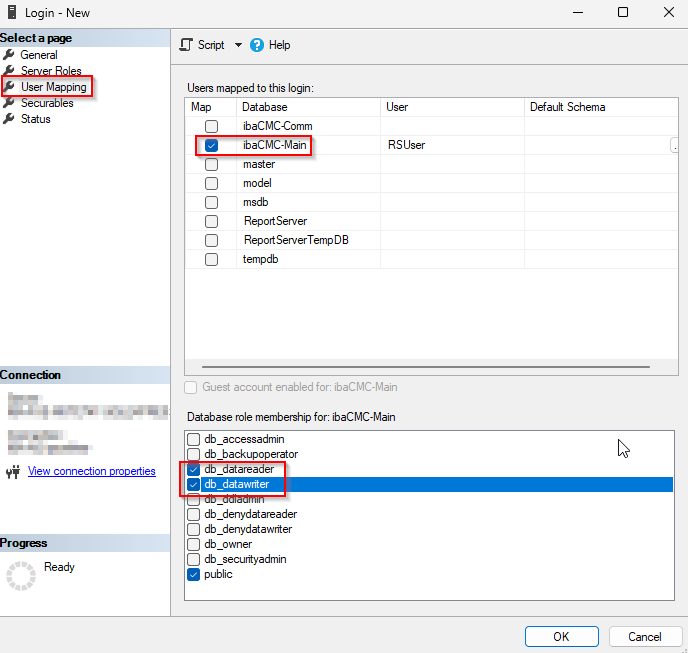Click the Script label in toolbar

click(211, 45)
